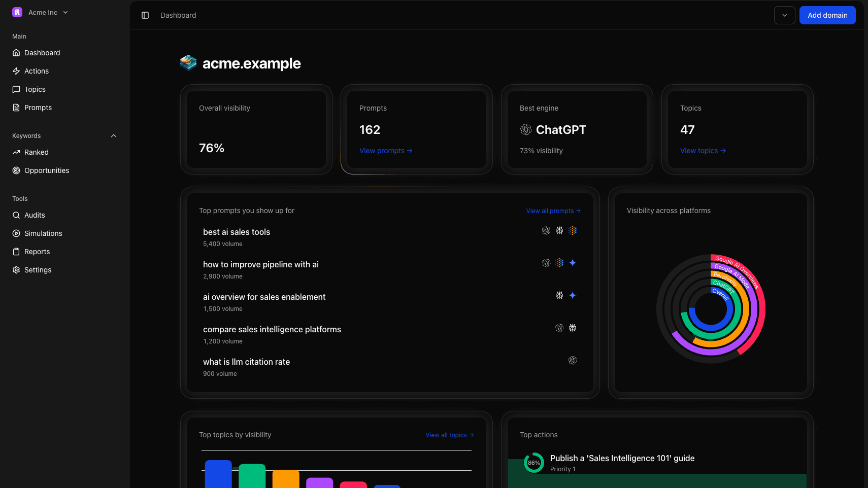Follow the View prompts link
The image size is (868, 488).
385,151
